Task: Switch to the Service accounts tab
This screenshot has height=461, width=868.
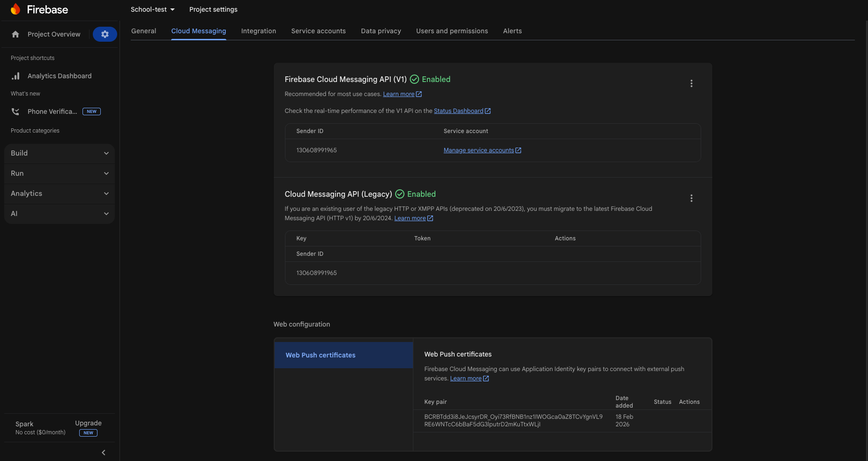Action: (318, 31)
